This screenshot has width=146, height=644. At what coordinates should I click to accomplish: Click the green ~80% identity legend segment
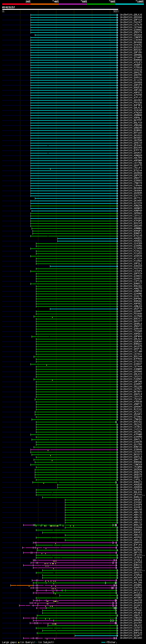(101, 4)
